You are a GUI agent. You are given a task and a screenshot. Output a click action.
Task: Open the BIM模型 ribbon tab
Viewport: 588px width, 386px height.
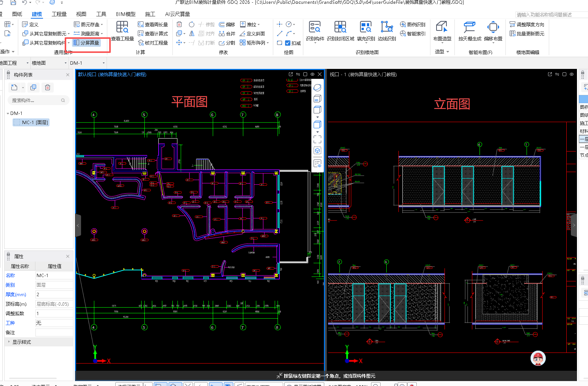(126, 14)
